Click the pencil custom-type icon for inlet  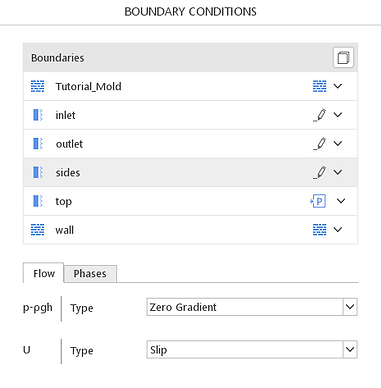tap(319, 115)
